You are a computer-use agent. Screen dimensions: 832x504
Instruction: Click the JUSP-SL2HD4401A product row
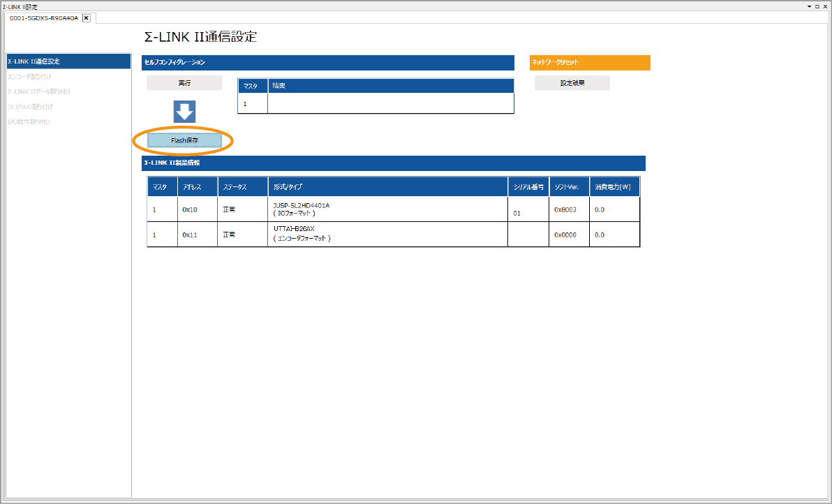tap(387, 209)
